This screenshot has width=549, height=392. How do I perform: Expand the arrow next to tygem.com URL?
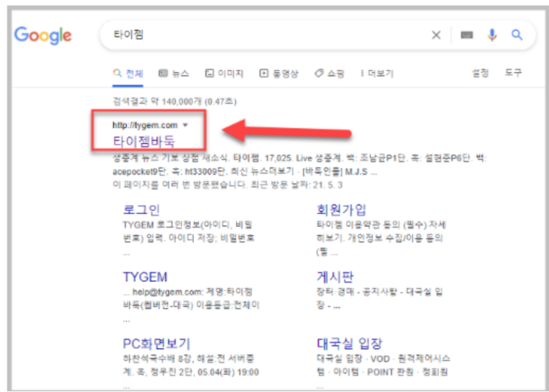point(185,126)
